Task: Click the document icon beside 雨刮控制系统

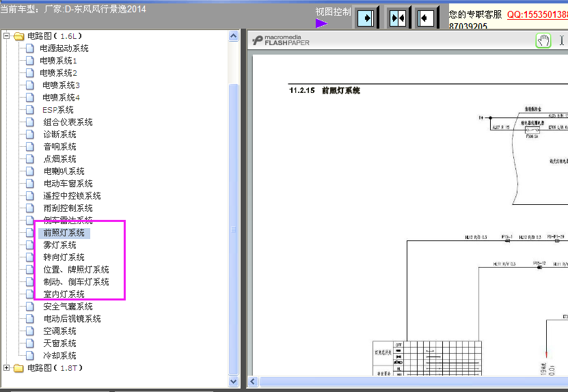Action: pos(30,208)
